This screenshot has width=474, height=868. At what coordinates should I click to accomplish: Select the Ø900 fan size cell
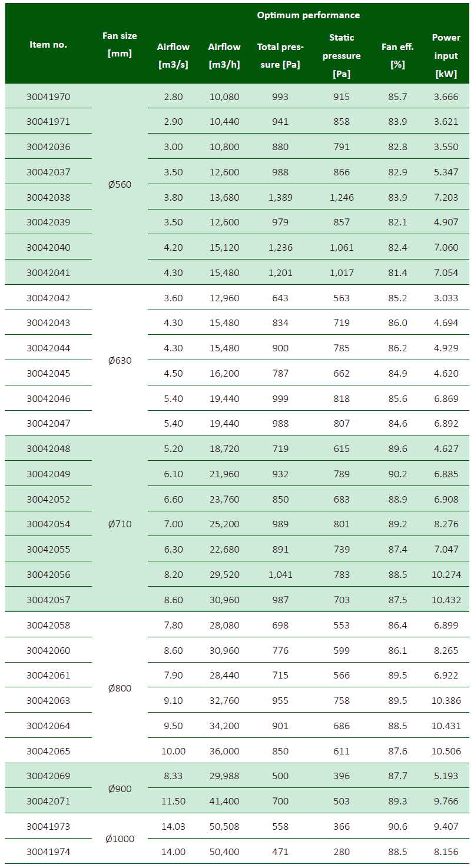(120, 789)
